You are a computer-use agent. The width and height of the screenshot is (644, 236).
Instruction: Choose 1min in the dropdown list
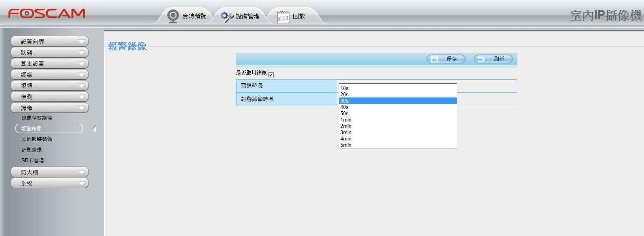click(398, 120)
